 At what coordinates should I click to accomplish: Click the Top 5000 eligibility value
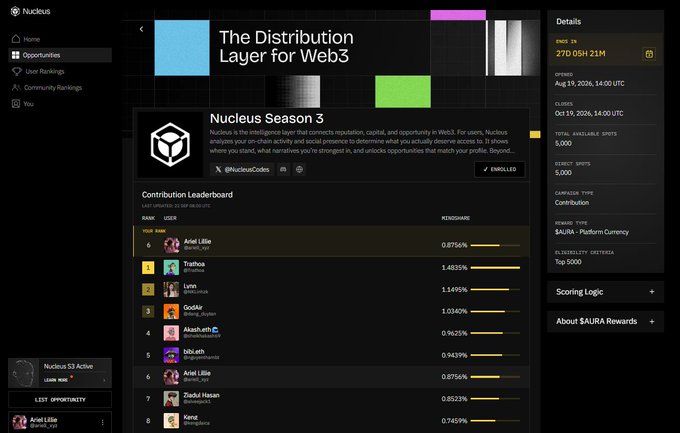click(568, 262)
